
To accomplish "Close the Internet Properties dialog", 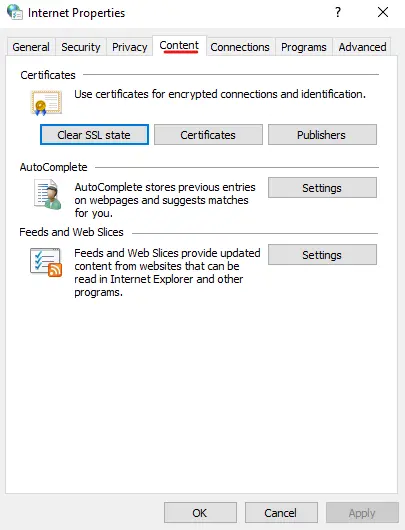I will [383, 13].
